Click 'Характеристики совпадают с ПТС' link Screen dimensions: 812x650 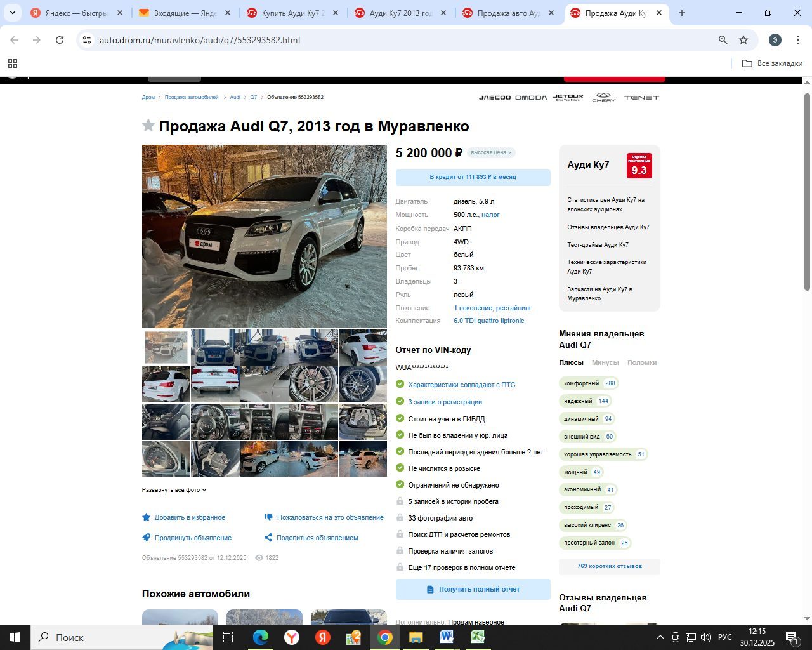(x=462, y=385)
